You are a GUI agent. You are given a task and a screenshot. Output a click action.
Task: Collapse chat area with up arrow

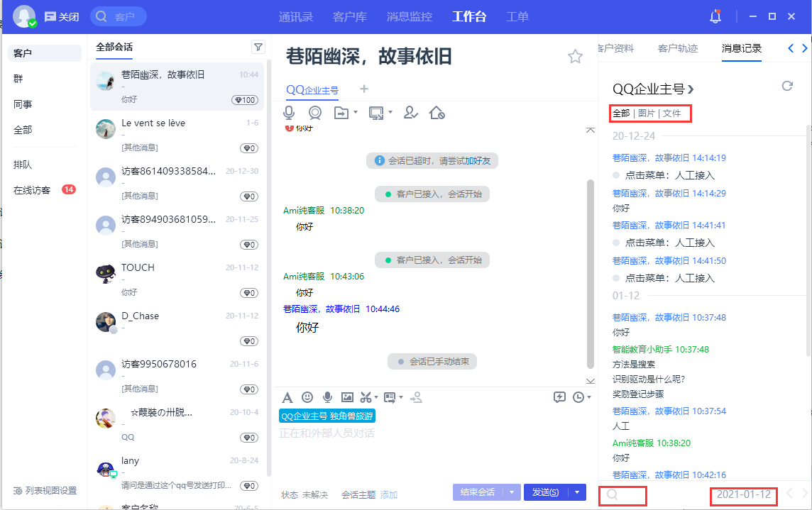(x=591, y=130)
